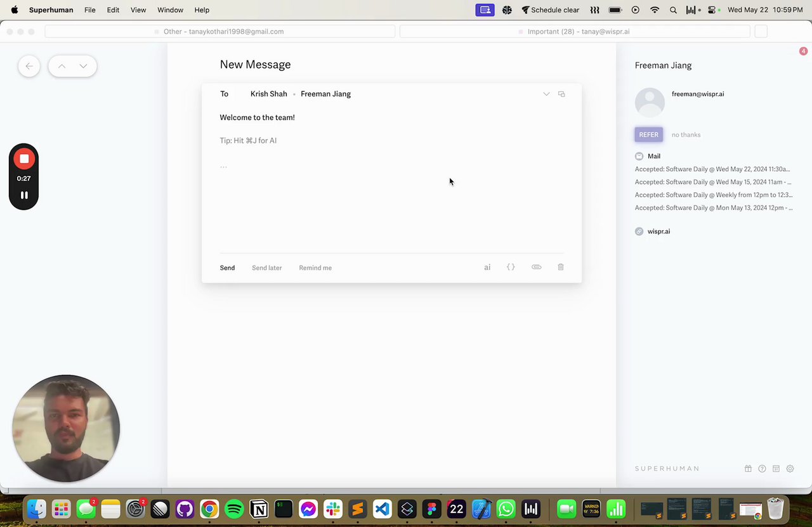812x527 pixels.
Task: Click the message body with AI tip
Action: click(248, 140)
